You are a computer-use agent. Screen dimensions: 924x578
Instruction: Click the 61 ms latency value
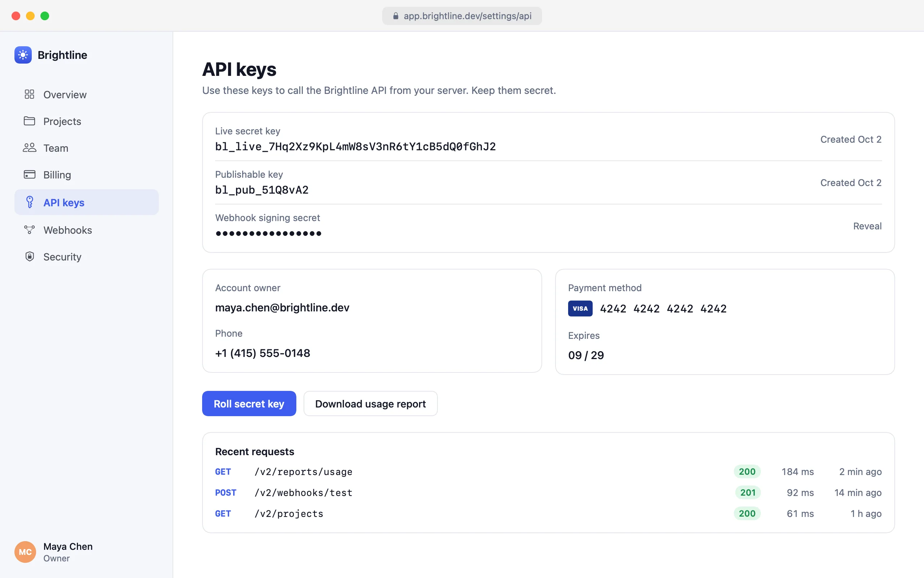(800, 513)
